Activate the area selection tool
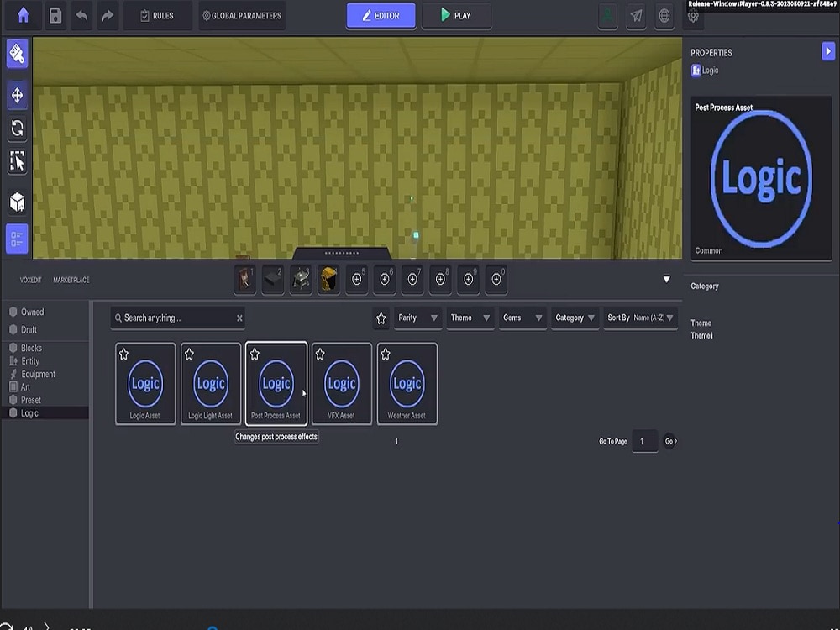This screenshot has width=840, height=630. (17, 161)
